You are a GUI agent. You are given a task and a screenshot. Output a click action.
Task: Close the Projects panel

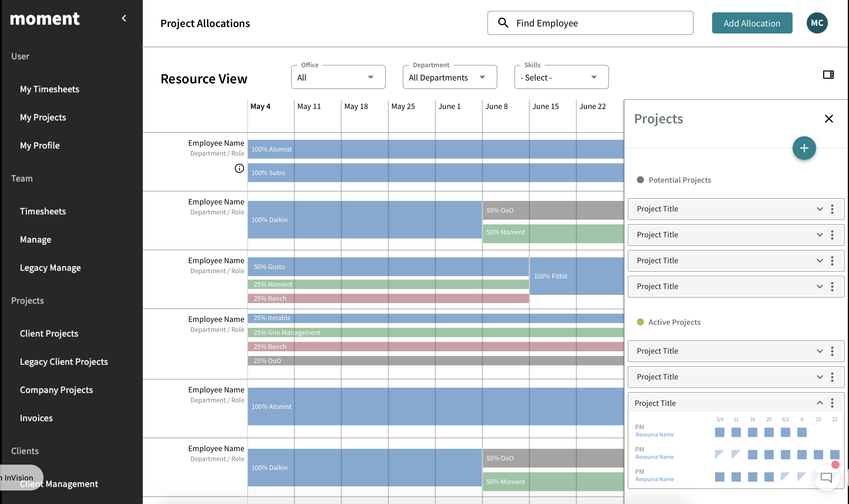[829, 119]
